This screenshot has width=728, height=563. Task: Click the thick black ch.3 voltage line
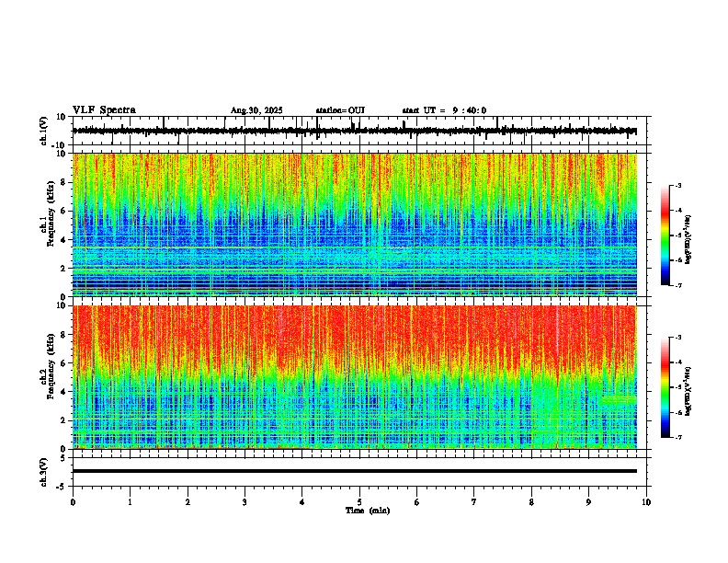pyautogui.click(x=354, y=471)
